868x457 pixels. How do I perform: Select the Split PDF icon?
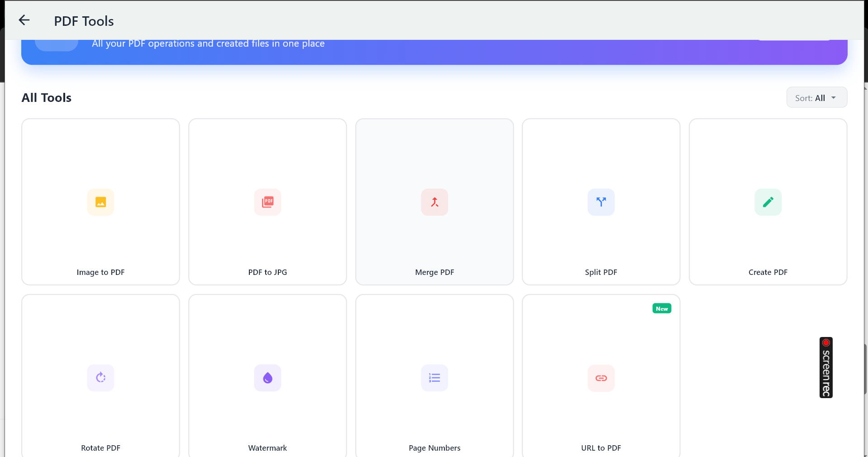pyautogui.click(x=601, y=202)
